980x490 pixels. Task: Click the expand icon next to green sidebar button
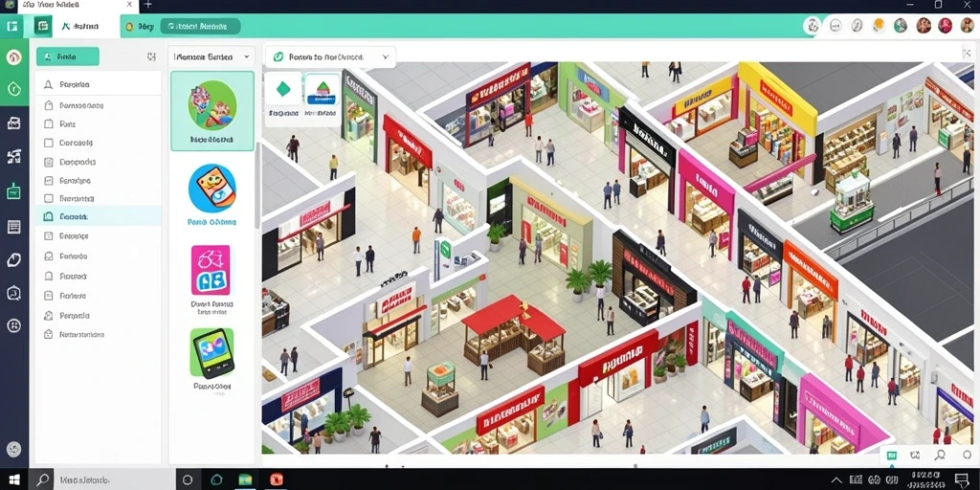[x=151, y=56]
